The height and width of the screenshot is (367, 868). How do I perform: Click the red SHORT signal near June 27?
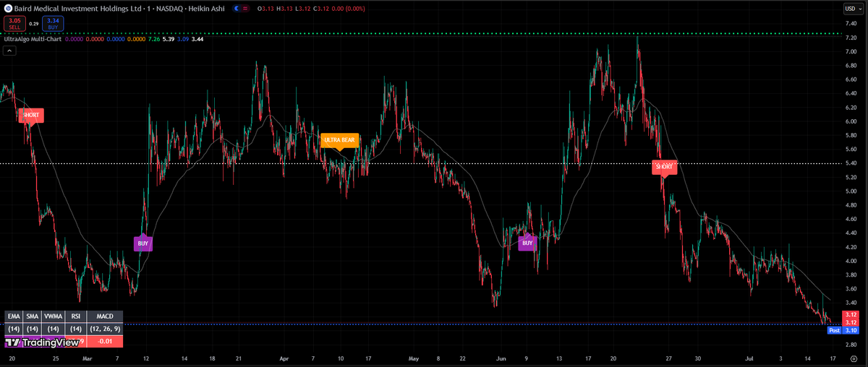coord(664,168)
